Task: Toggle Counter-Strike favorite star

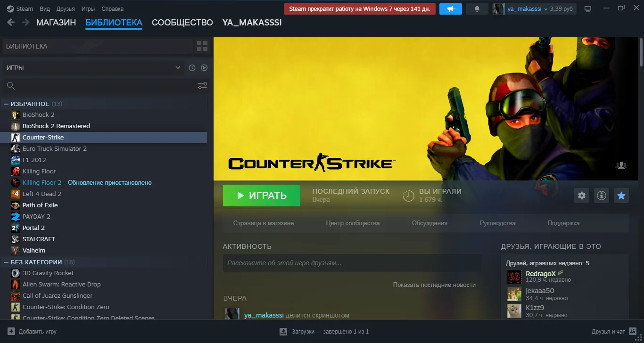Action: coord(621,196)
